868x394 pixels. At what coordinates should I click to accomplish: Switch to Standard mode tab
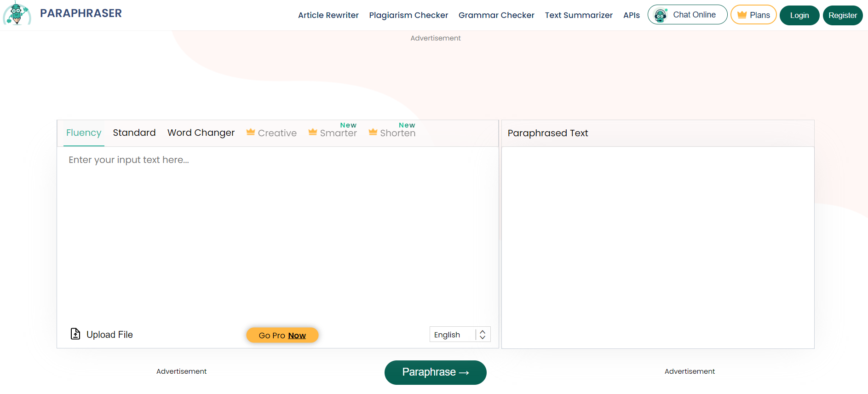(x=134, y=133)
